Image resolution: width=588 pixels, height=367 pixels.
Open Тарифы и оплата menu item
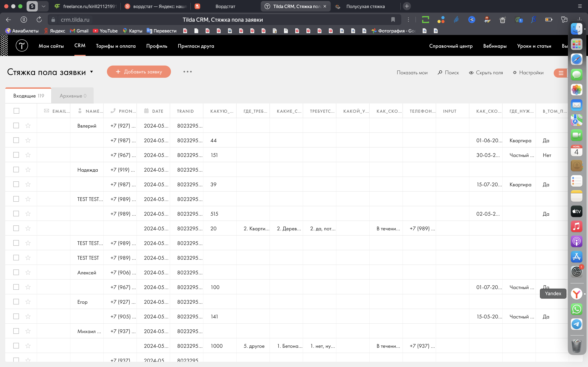click(116, 46)
